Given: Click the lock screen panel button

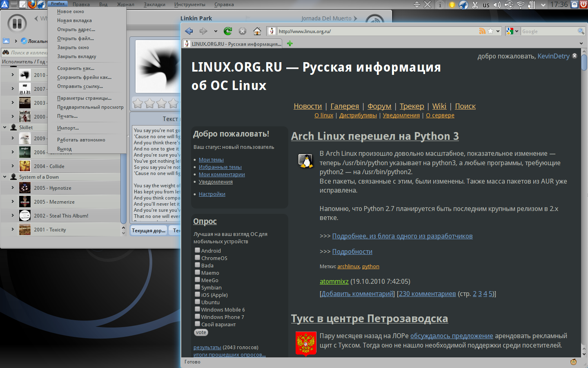Looking at the screenshot, I should pos(575,4).
